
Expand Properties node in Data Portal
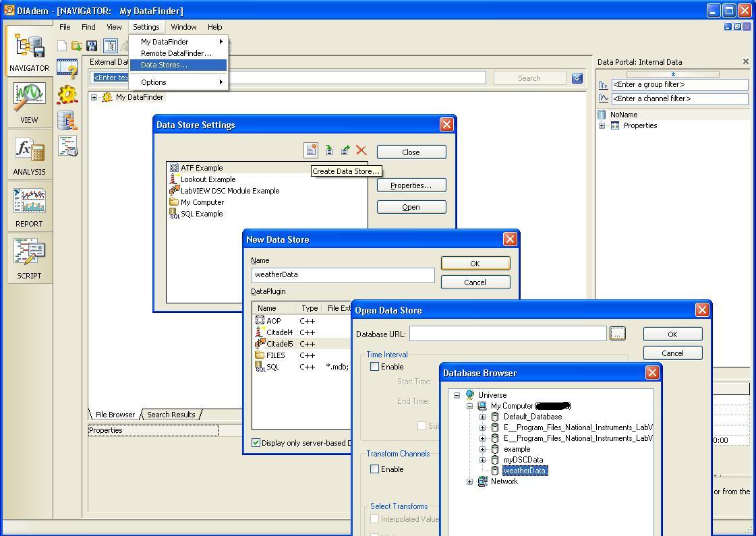tap(602, 126)
